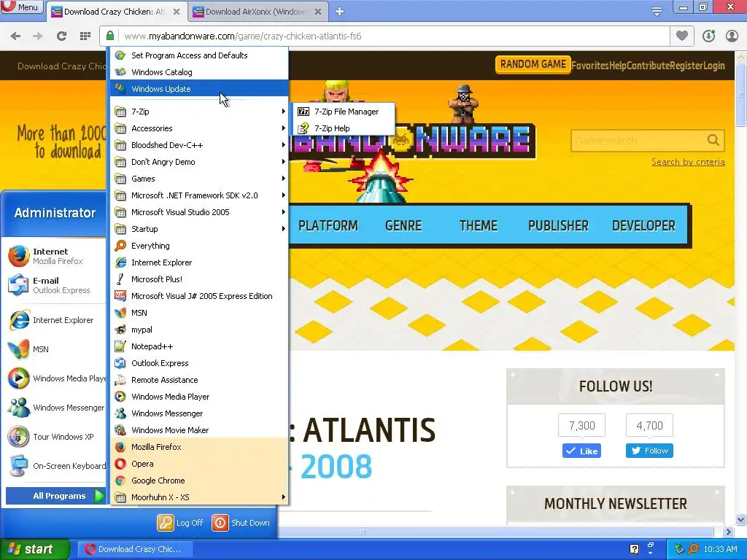Open the downloads icon in Opera toolbar
Screen dimensions: 747x560
708,36
